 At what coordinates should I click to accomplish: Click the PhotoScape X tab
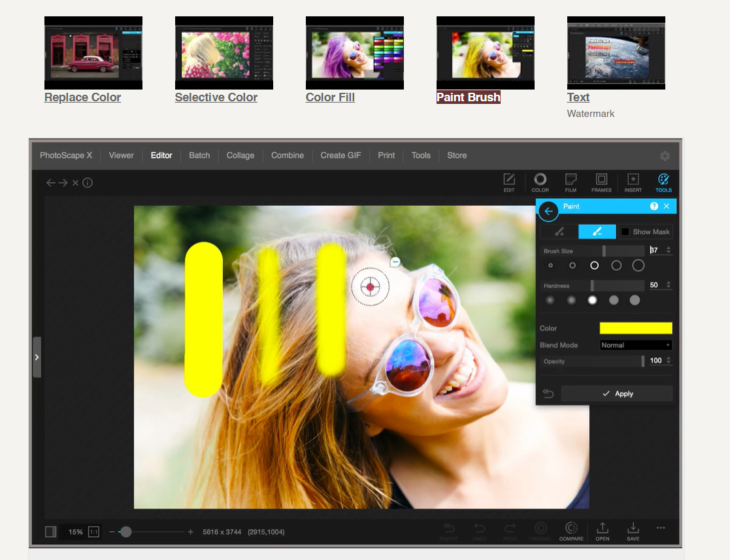tap(65, 156)
